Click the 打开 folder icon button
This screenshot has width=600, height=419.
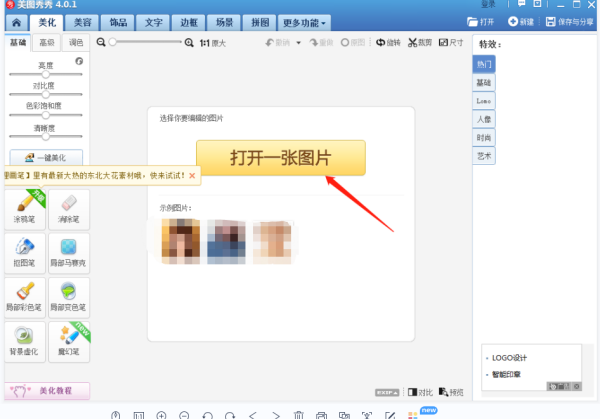pyautogui.click(x=481, y=22)
